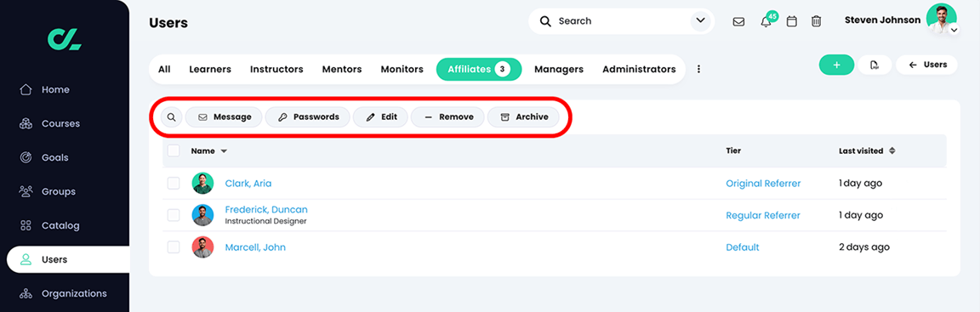Open the three-dot more tabs menu

(698, 69)
